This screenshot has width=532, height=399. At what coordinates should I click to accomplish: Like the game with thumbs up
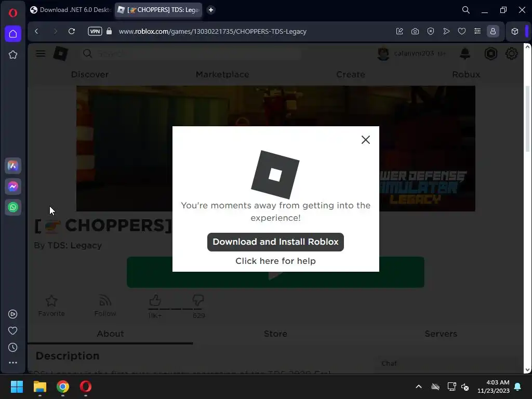tap(155, 300)
